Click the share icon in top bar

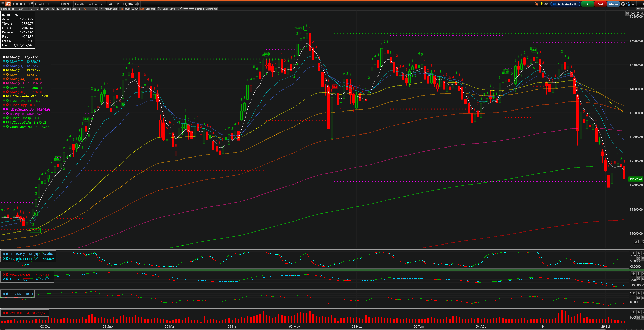tap(628, 4)
